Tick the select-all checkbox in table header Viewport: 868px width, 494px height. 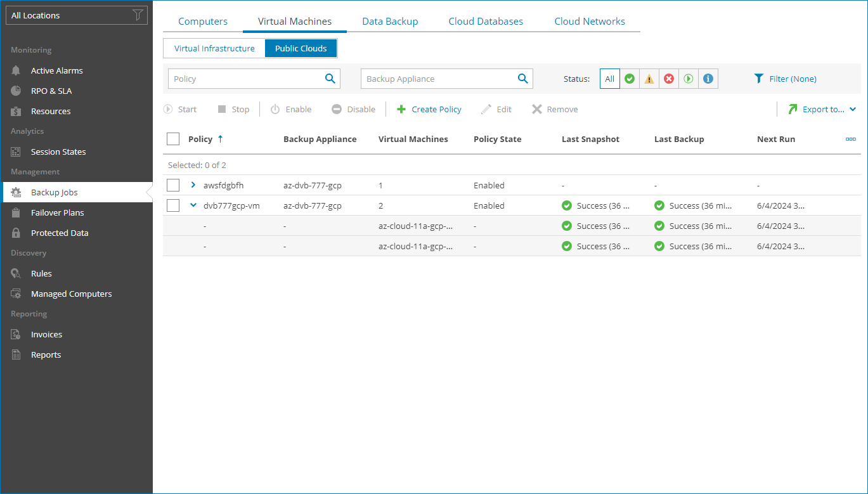click(x=173, y=139)
